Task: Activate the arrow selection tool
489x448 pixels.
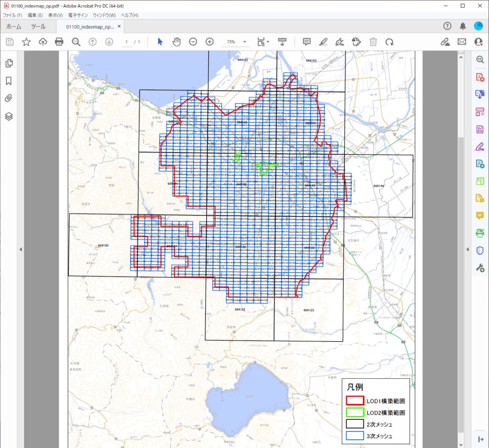Action: (160, 42)
